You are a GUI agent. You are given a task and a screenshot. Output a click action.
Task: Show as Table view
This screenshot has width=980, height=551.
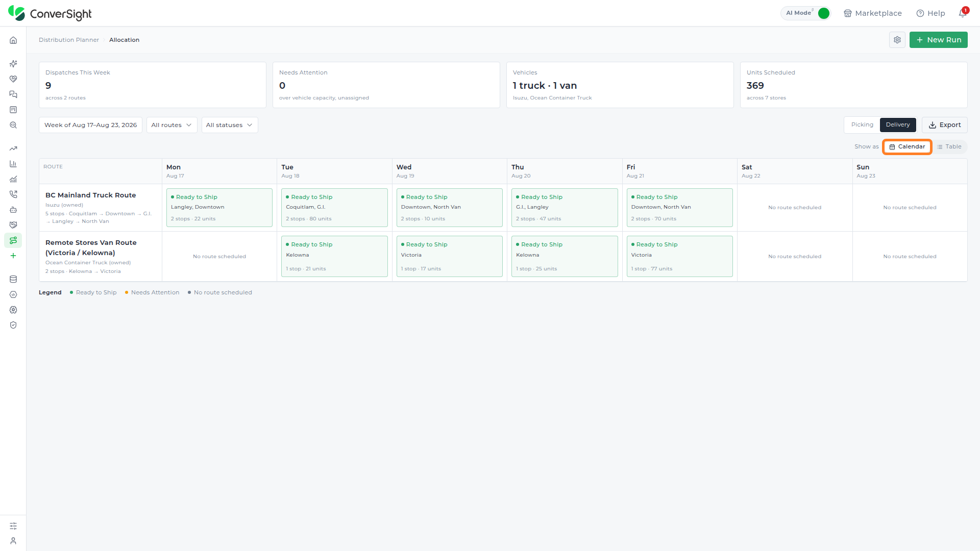click(x=949, y=147)
